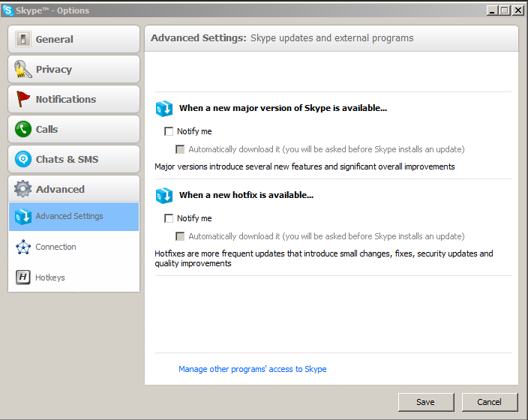Viewport: 528px width, 420px height.
Task: Click 'Skype updates and external programs' header text
Action: 332,38
